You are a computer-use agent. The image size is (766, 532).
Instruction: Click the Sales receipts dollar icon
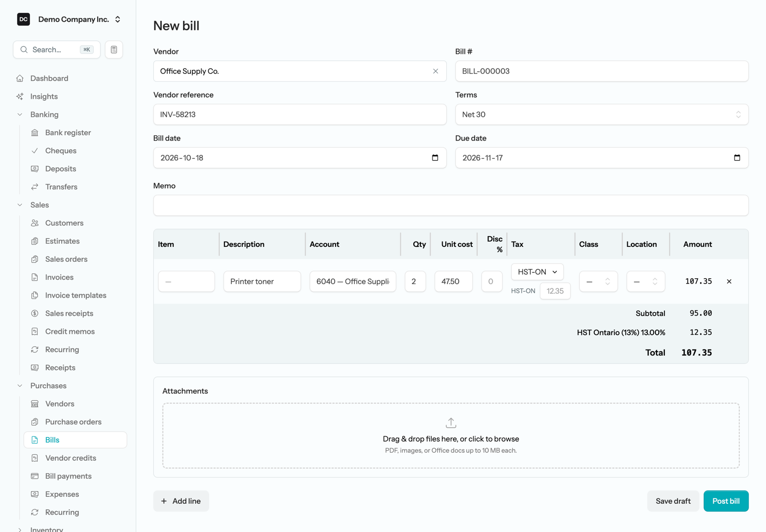click(35, 313)
